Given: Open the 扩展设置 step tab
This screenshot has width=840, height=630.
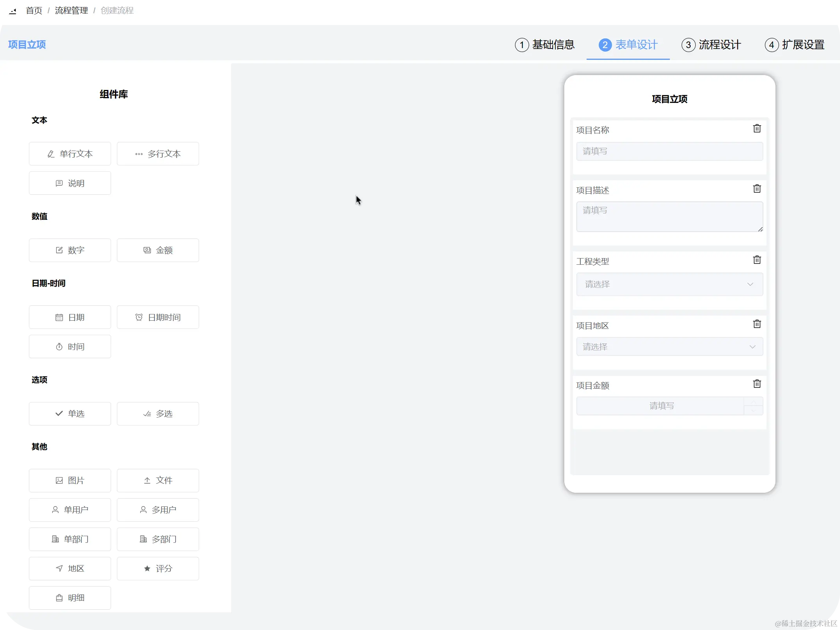Looking at the screenshot, I should click(x=795, y=45).
